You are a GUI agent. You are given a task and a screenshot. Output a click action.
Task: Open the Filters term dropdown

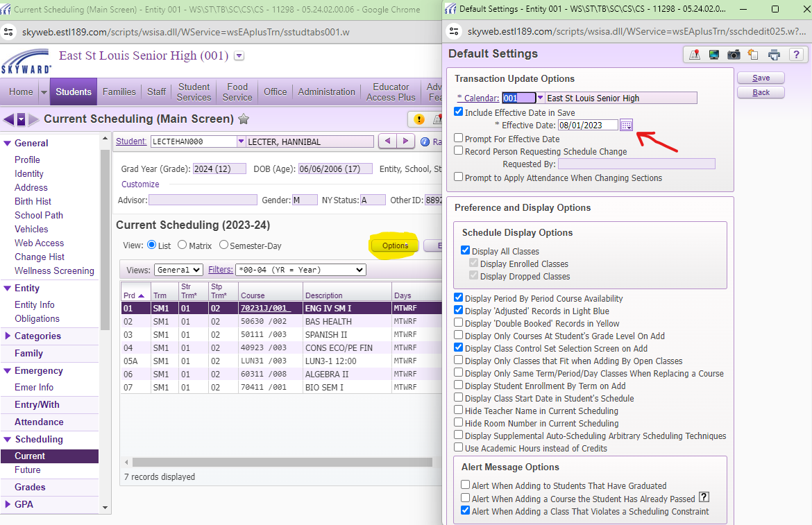click(301, 270)
